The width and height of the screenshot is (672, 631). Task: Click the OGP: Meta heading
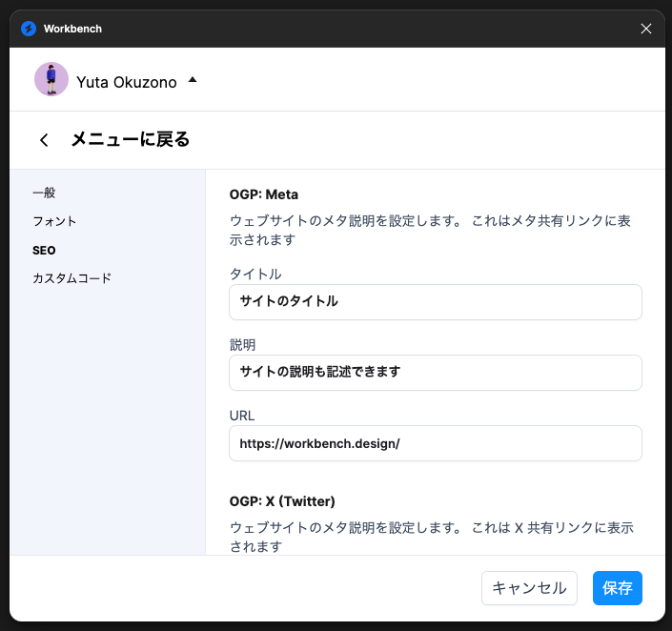(x=264, y=194)
